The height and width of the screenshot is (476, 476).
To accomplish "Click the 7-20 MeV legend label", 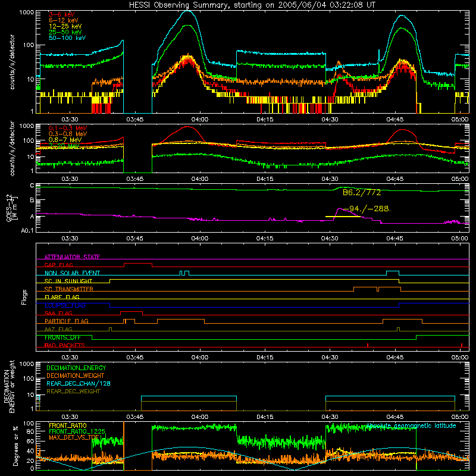I will (x=64, y=146).
